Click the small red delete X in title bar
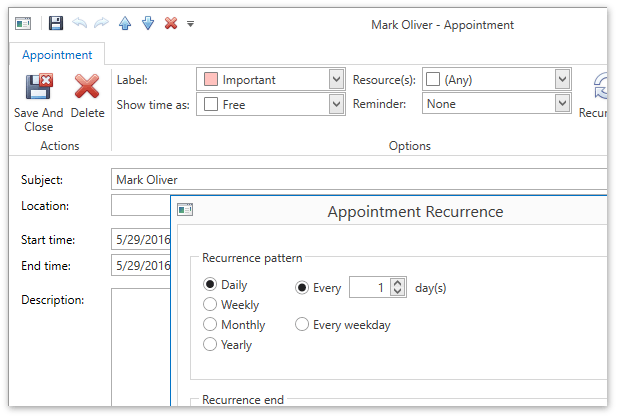 170,23
